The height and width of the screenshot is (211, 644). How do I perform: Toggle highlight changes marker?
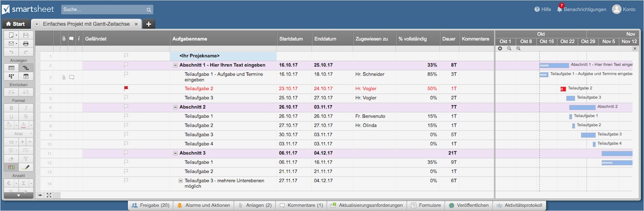[x=25, y=167]
